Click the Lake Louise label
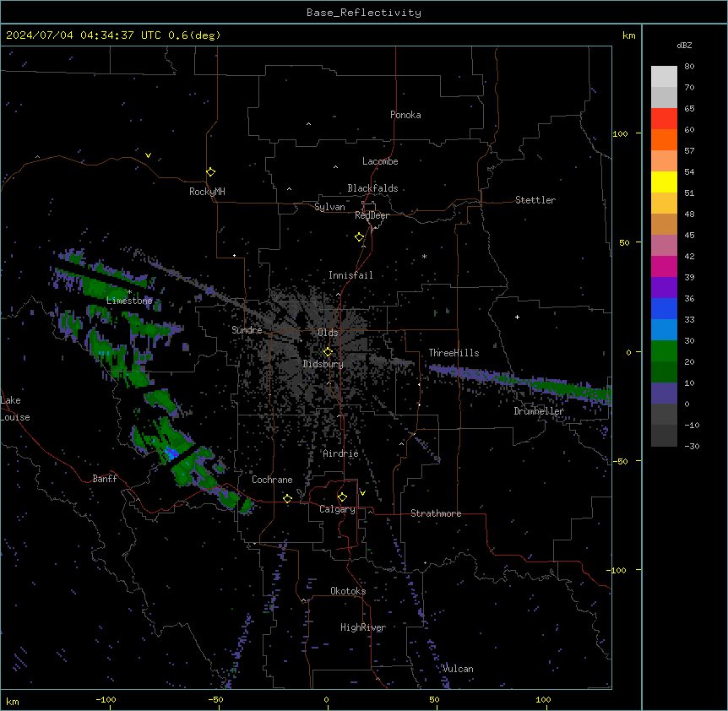This screenshot has height=711, width=728. [15, 409]
